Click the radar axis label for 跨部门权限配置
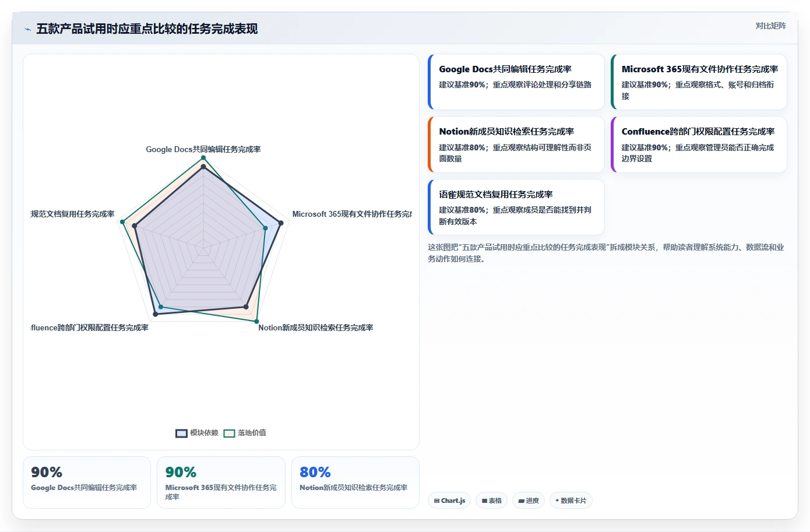The image size is (810, 532). pos(90,327)
